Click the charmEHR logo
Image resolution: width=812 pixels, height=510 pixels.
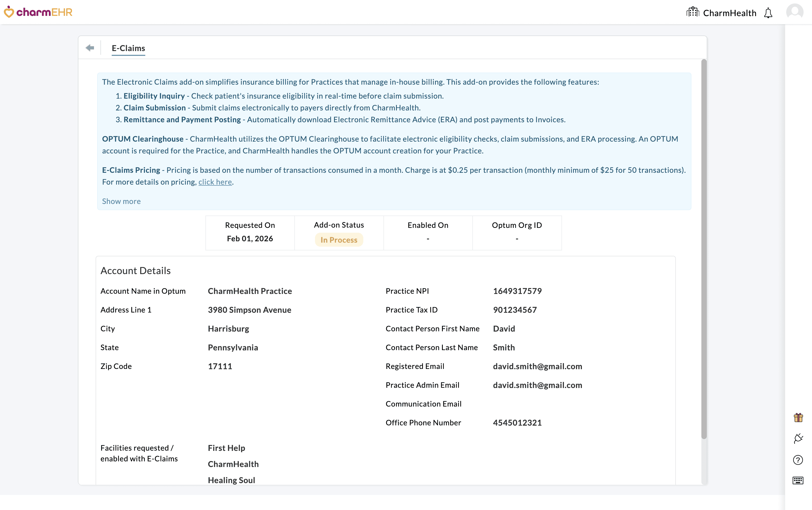point(38,12)
